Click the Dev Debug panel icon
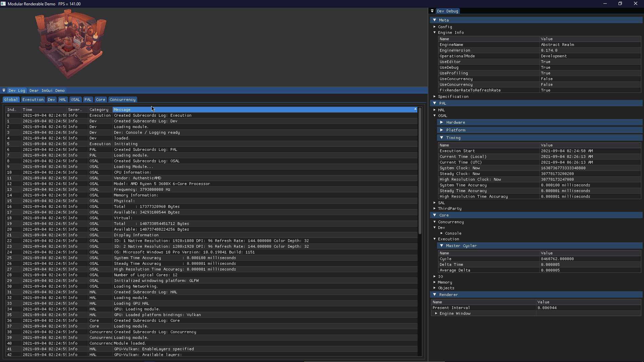This screenshot has width=644, height=362. click(434, 11)
